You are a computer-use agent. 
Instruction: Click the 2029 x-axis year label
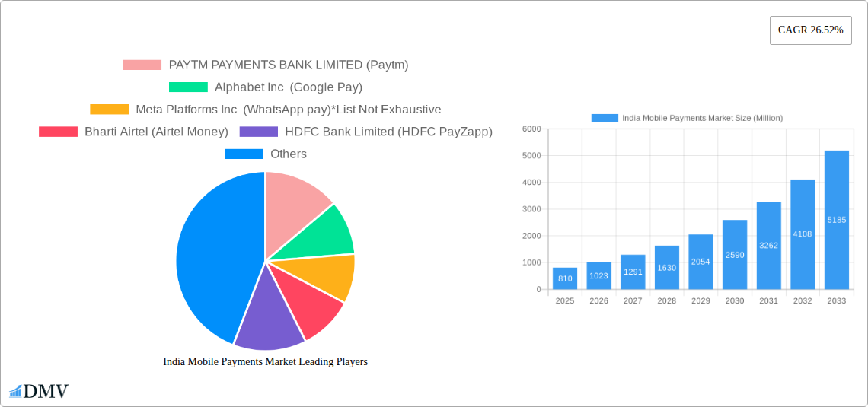click(700, 300)
